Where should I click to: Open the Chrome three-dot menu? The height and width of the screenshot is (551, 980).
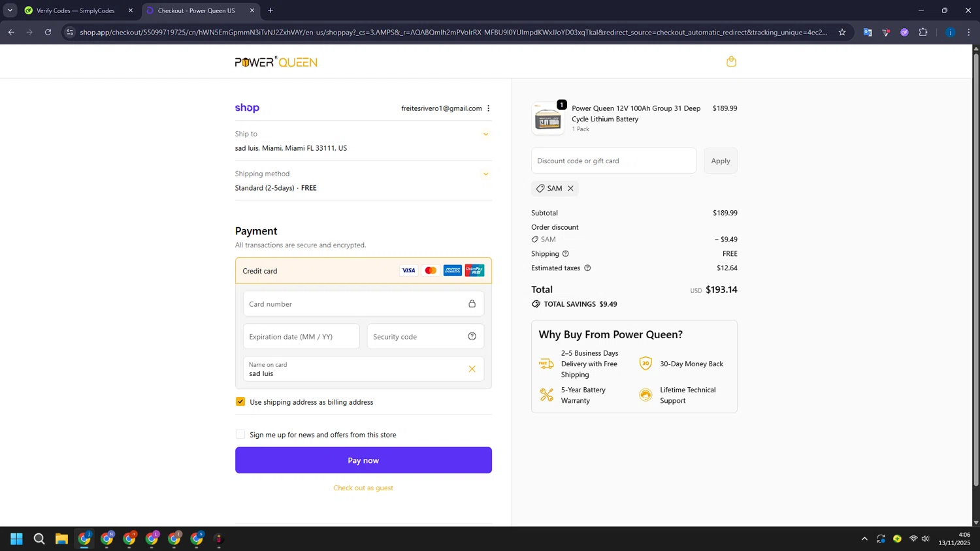point(969,32)
